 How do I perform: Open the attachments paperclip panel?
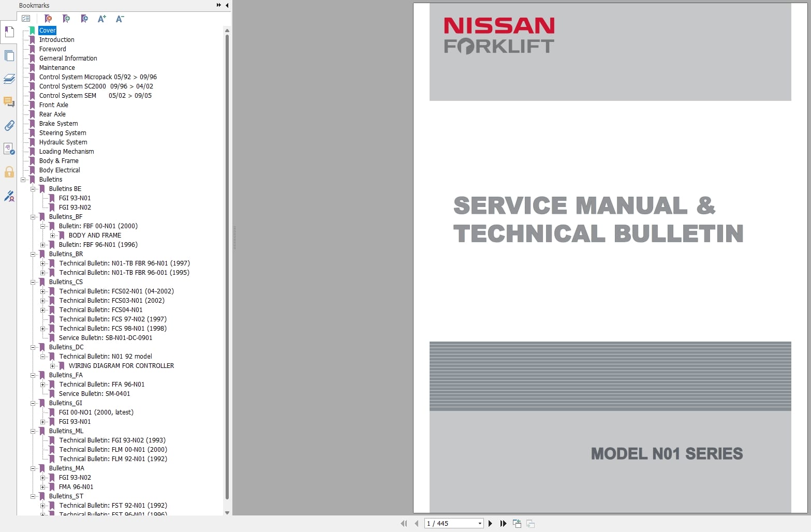tap(9, 125)
